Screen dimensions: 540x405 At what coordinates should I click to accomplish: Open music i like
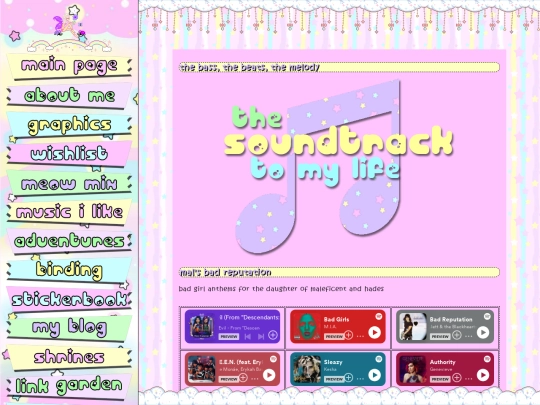pyautogui.click(x=69, y=212)
